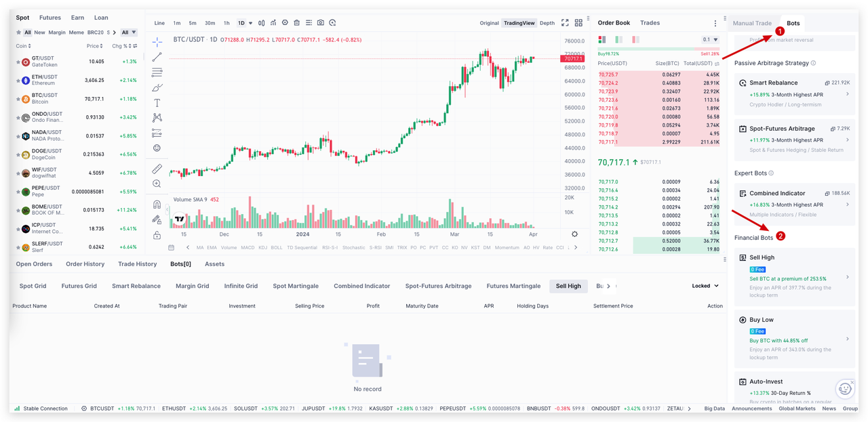Open chart settings gear icon
Image resolution: width=868 pixels, height=422 pixels.
point(575,234)
